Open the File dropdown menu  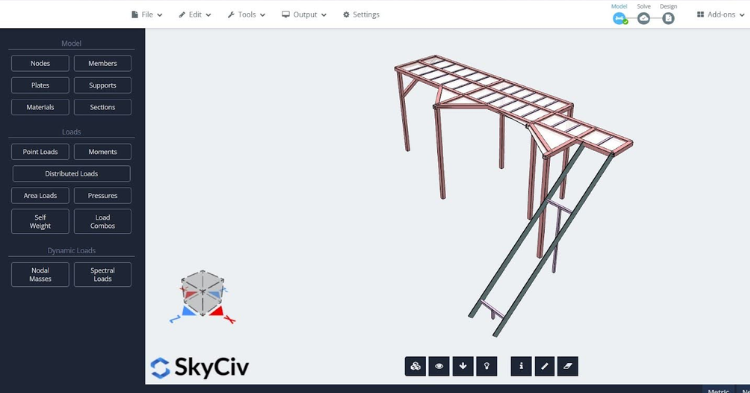(147, 15)
